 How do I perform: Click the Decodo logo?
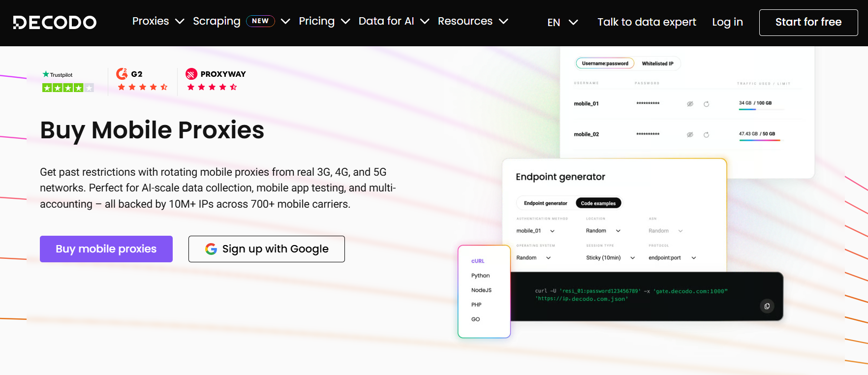(55, 22)
